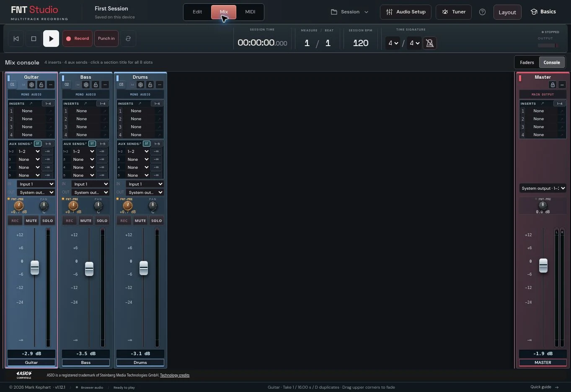Open the Session dropdown menu
Viewport: 571px width, 392px height.
click(350, 12)
